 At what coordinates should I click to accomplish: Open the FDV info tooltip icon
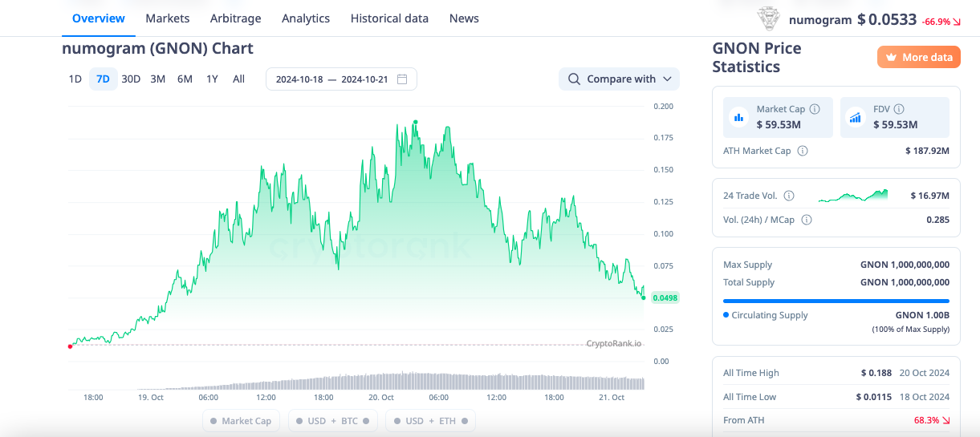click(899, 109)
